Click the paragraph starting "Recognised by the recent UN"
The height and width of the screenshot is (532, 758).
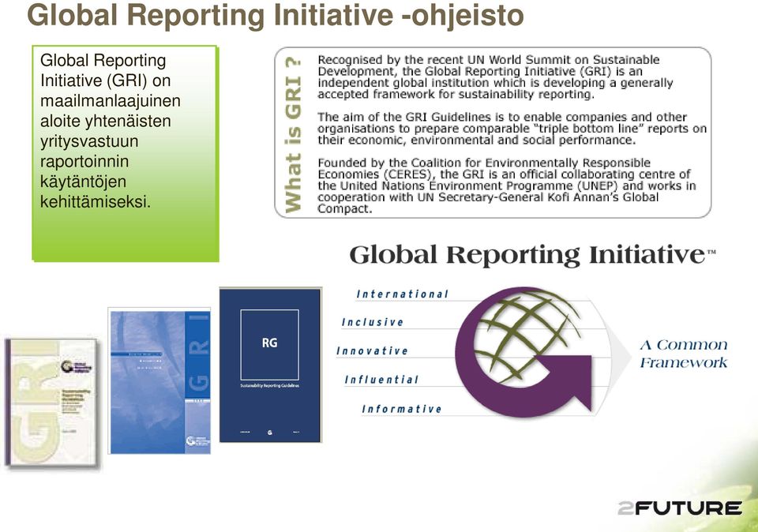[495, 77]
